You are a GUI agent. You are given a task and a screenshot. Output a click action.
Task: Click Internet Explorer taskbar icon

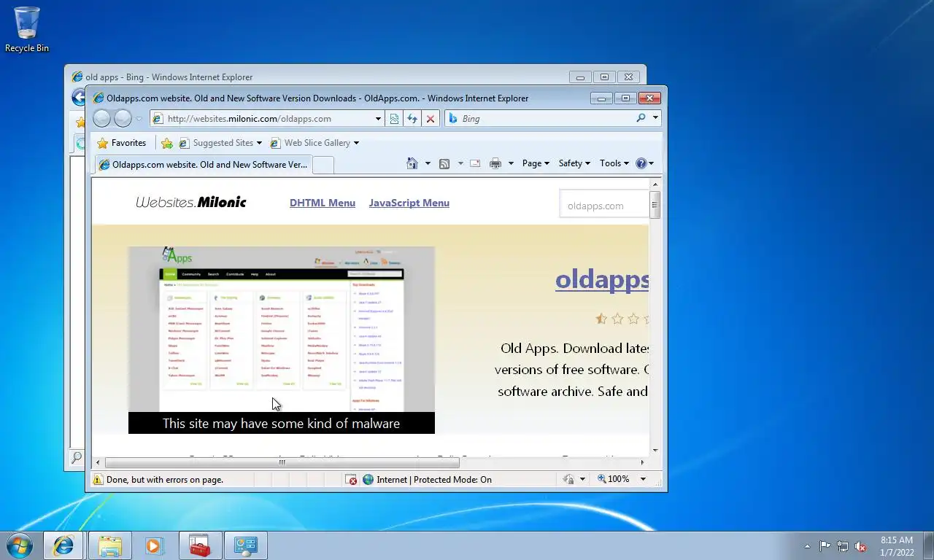[x=64, y=545]
